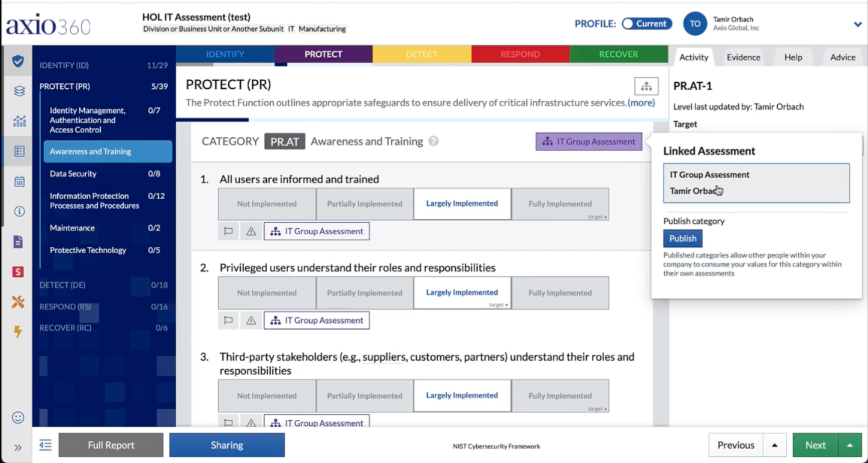
Task: Expand sidebar with double chevron icon
Action: [18, 447]
